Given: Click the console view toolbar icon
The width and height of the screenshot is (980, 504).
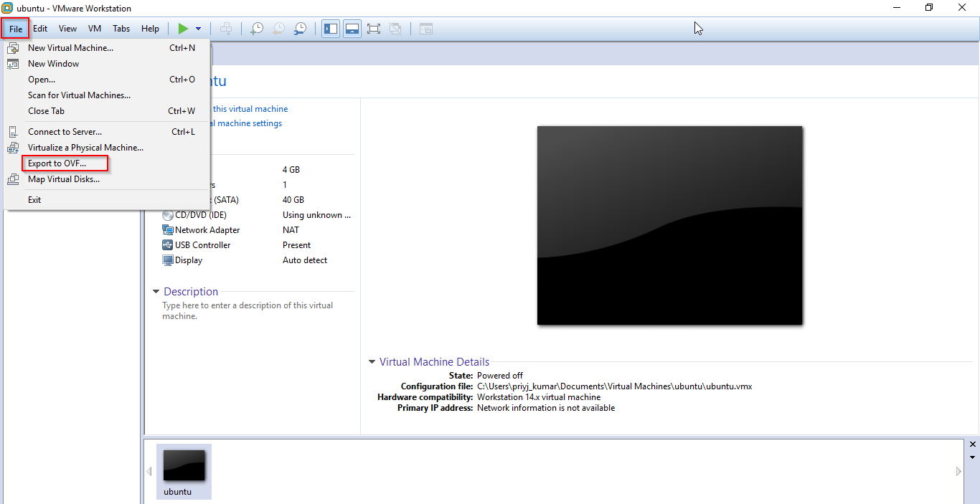Looking at the screenshot, I should pyautogui.click(x=426, y=29).
